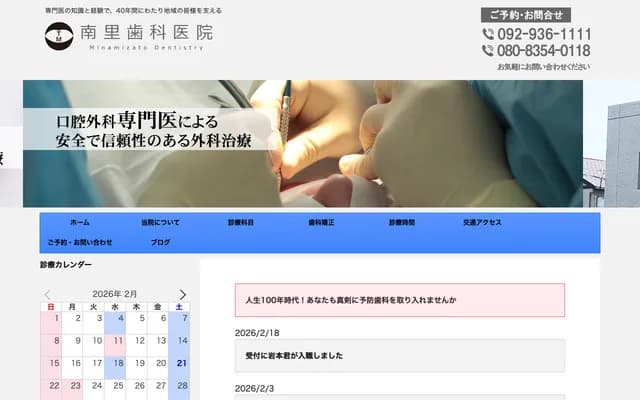Click phone icon beside 092-936-1111
Image resolution: width=640 pixels, height=400 pixels.
tap(488, 34)
